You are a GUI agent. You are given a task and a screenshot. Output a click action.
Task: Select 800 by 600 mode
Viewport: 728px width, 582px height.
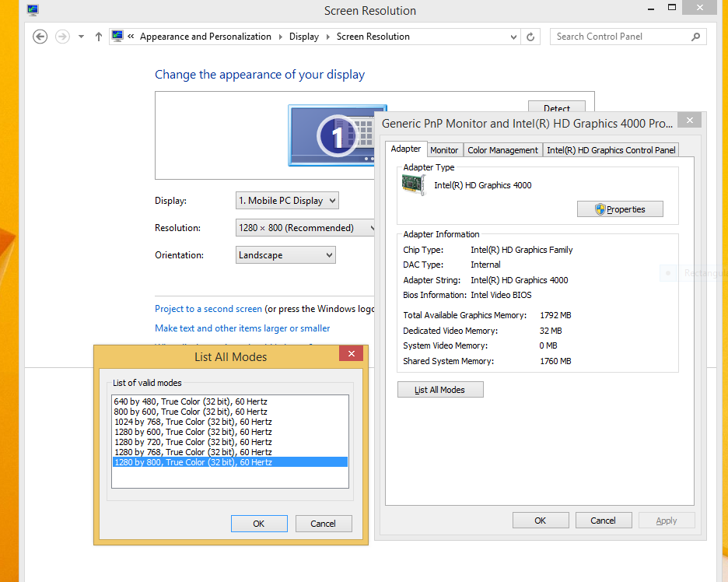click(229, 412)
